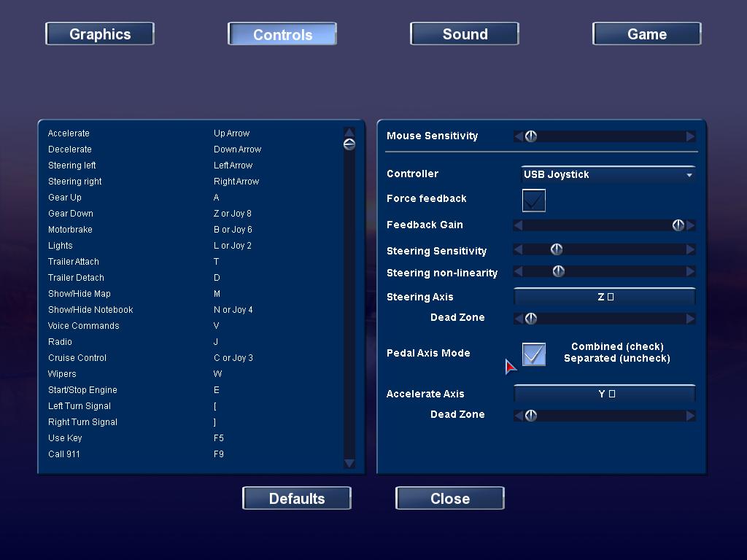Select the Voice Commands binding
Screen dimensions: 747x560
[x=193, y=326]
